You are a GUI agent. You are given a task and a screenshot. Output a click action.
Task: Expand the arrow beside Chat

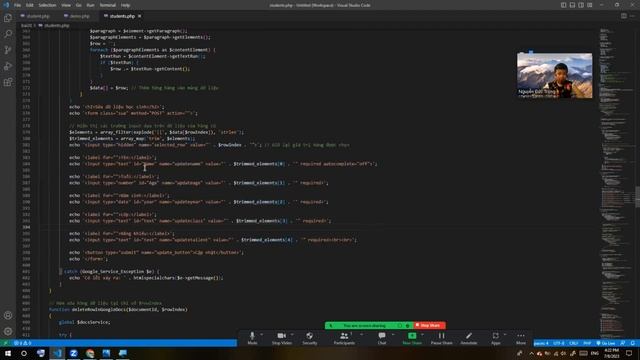coord(393,334)
